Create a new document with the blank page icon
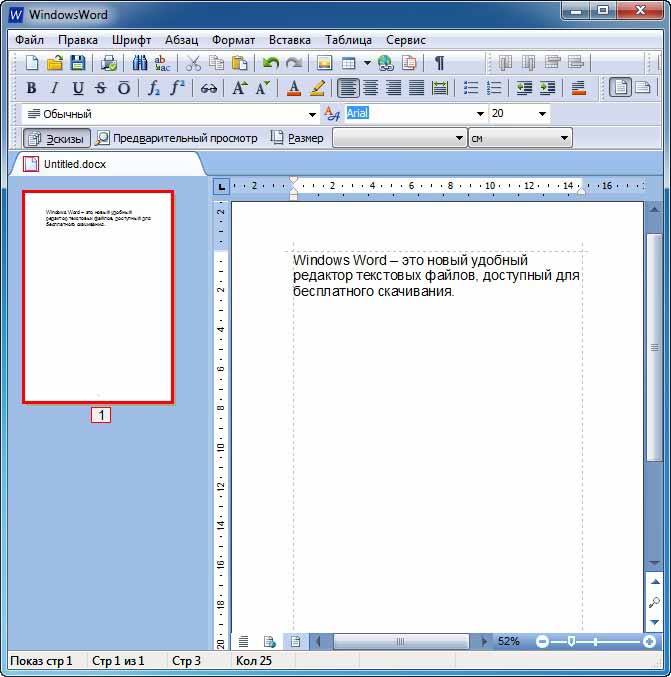Viewport: 671px width, 677px height. [32, 63]
